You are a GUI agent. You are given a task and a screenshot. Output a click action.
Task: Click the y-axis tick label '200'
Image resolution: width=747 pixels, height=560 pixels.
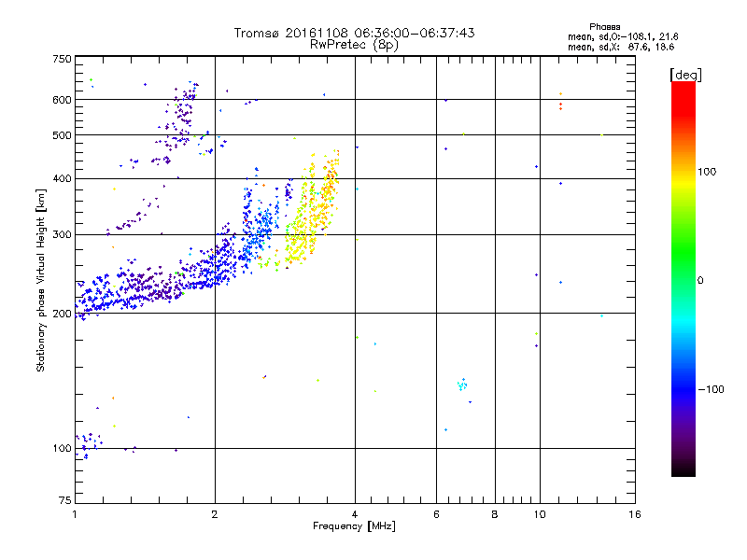coord(62,314)
